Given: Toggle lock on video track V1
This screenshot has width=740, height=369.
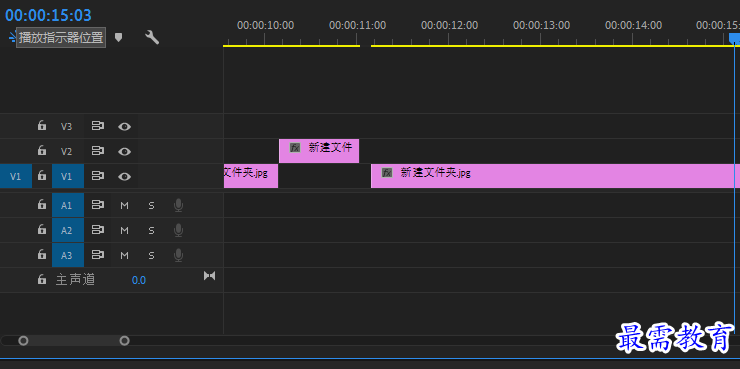Looking at the screenshot, I should (x=42, y=176).
